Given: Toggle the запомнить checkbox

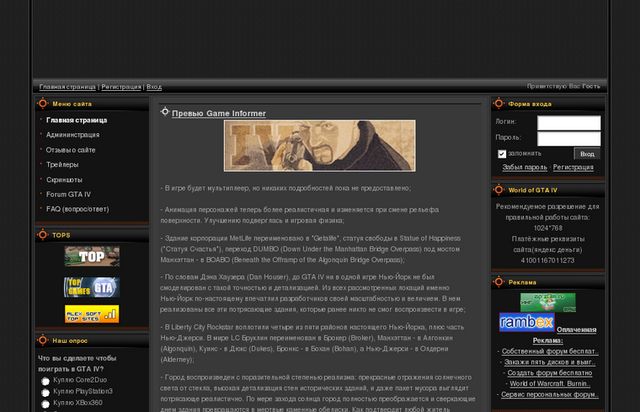Looking at the screenshot, I should [x=502, y=154].
